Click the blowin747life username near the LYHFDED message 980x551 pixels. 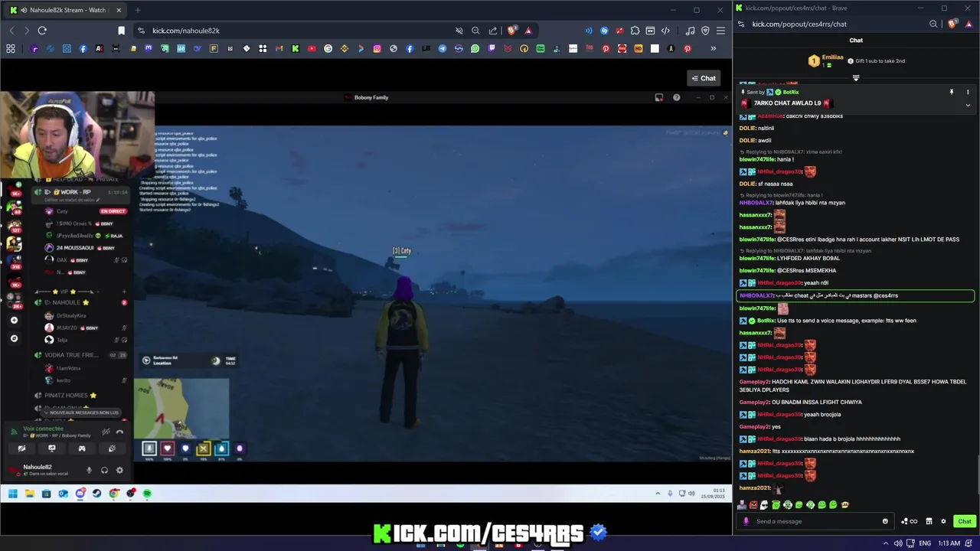point(757,259)
